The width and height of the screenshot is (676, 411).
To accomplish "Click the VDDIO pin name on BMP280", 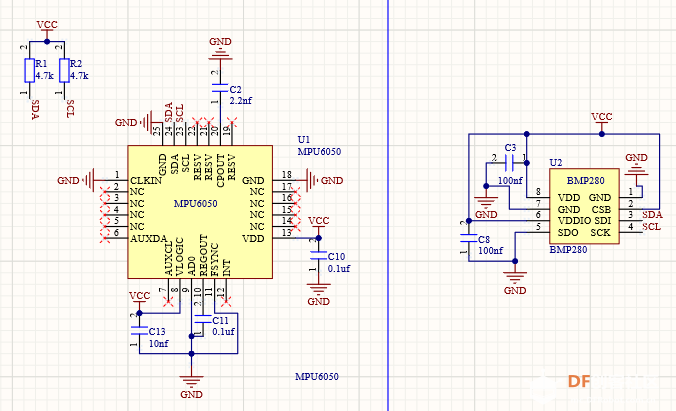I will point(574,221).
